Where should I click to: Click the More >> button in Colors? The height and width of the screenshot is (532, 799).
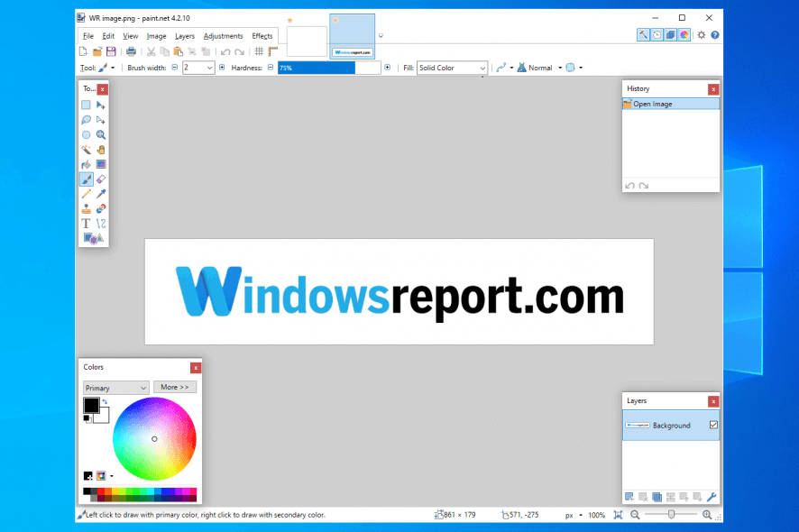coord(175,388)
